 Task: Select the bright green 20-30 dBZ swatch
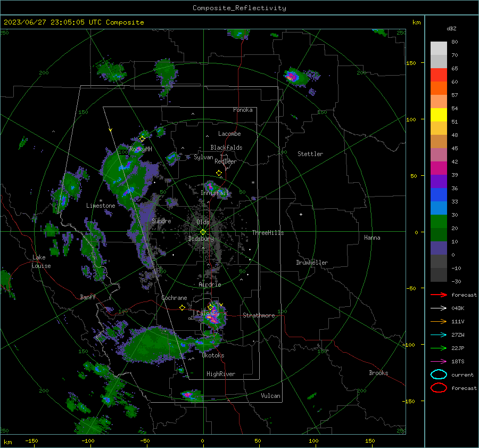coord(439,222)
